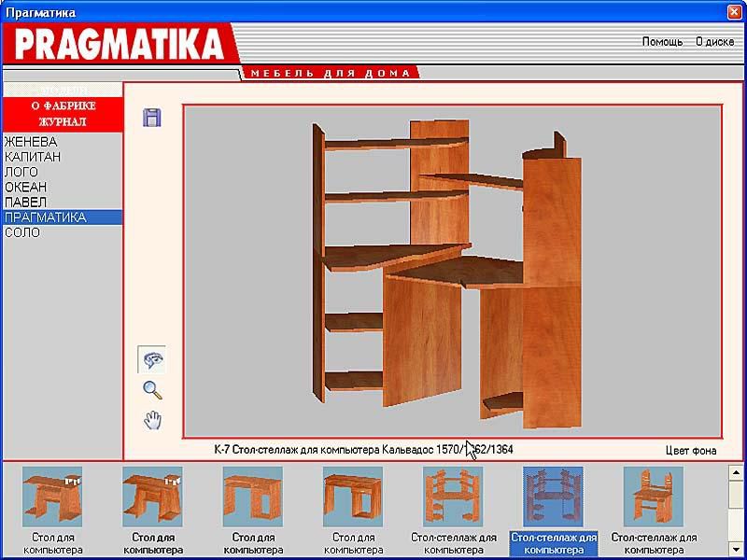Select the ОКЕАН collection
The image size is (747, 560).
(x=25, y=187)
